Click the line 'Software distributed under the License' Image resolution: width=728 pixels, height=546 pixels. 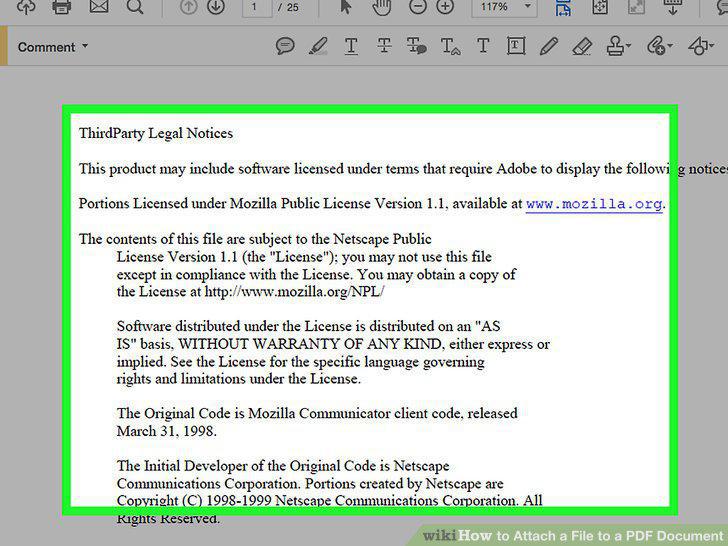point(308,326)
